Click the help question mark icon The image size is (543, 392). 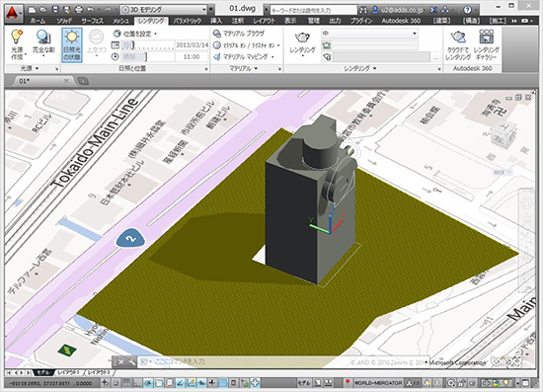tap(467, 10)
